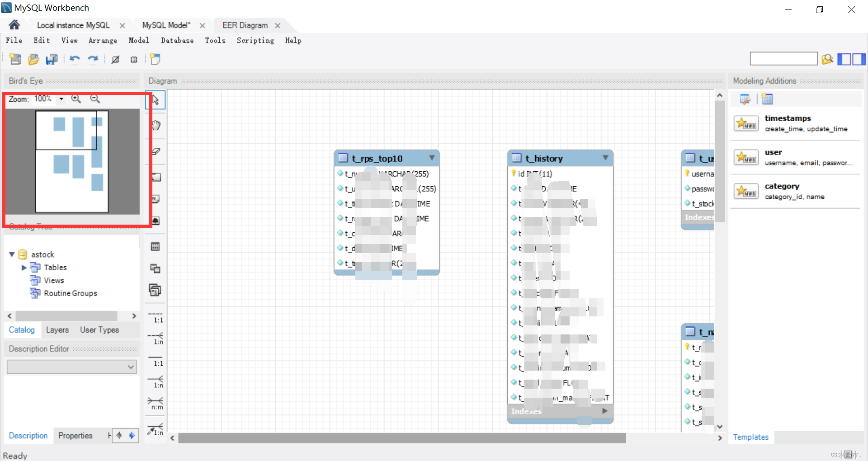Choose the 1:n existing columns relationship tool

[x=156, y=429]
